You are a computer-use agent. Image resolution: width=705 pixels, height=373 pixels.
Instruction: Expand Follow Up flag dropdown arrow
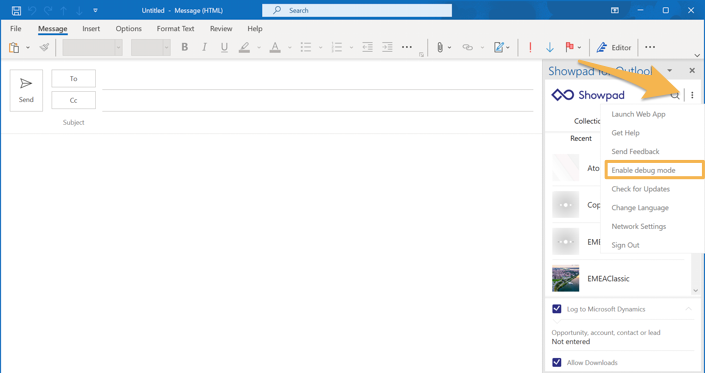tap(580, 48)
